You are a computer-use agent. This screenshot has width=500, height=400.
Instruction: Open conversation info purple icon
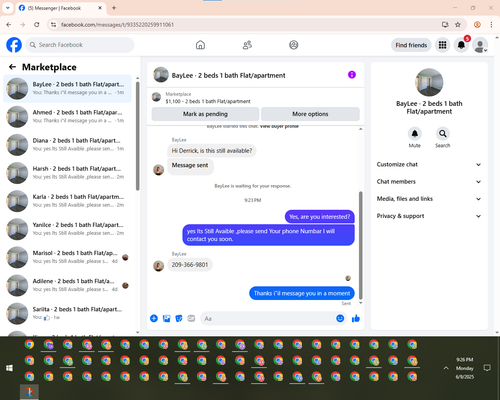coord(352,75)
